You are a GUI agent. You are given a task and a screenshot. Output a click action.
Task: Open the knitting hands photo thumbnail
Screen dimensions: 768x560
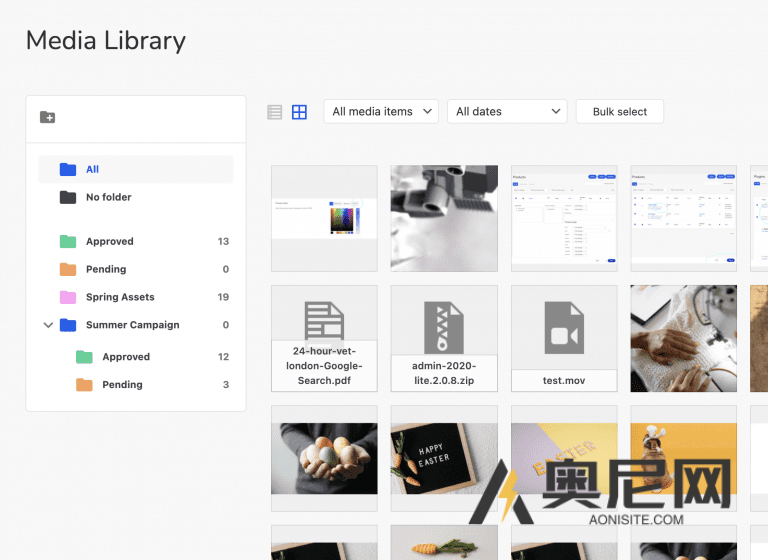click(684, 339)
